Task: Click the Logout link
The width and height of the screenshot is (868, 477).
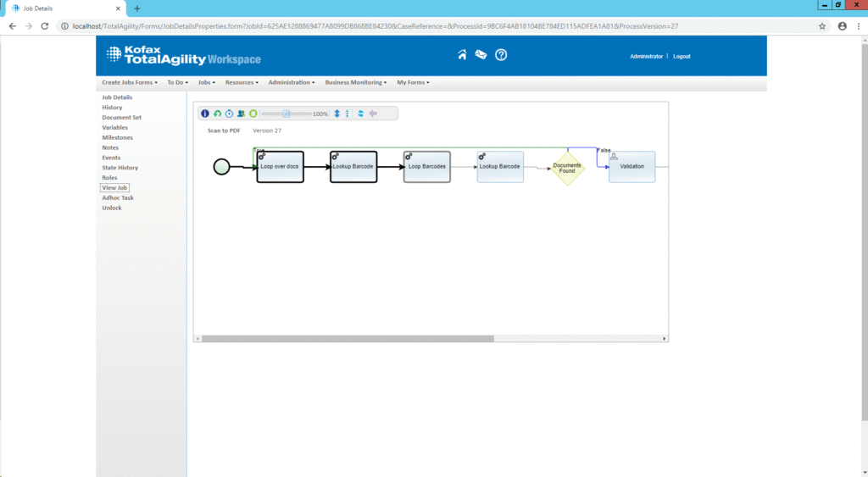Action: 682,56
